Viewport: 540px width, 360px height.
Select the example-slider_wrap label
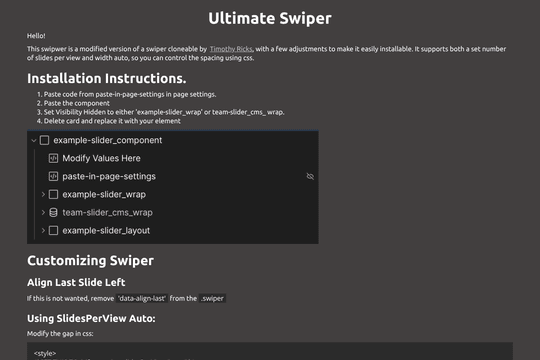(104, 194)
